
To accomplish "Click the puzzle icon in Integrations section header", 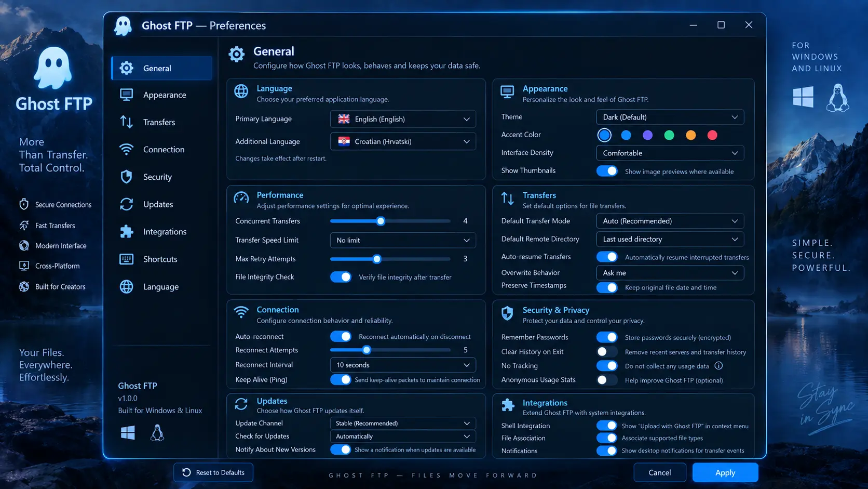I will tap(508, 405).
